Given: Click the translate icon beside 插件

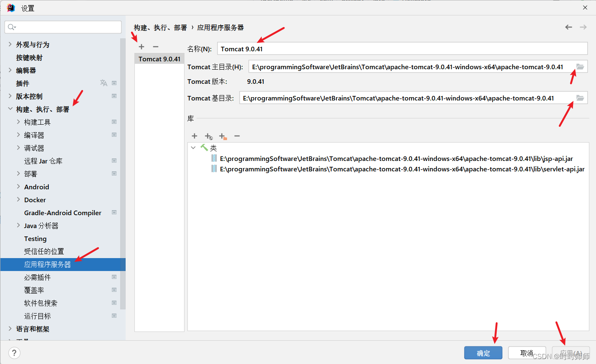Looking at the screenshot, I should (x=104, y=83).
